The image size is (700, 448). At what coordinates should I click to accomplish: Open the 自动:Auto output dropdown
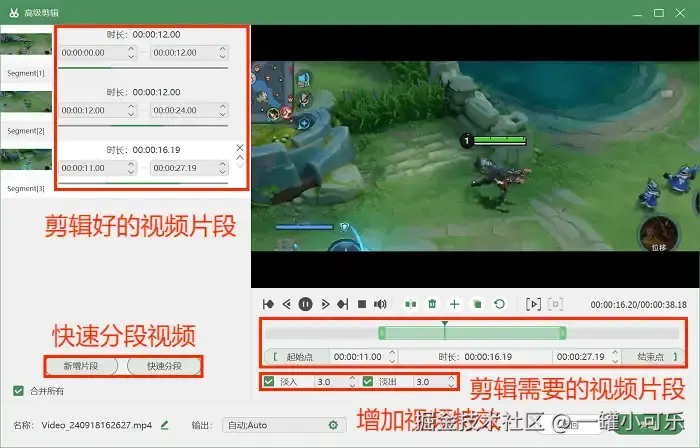pos(284,425)
